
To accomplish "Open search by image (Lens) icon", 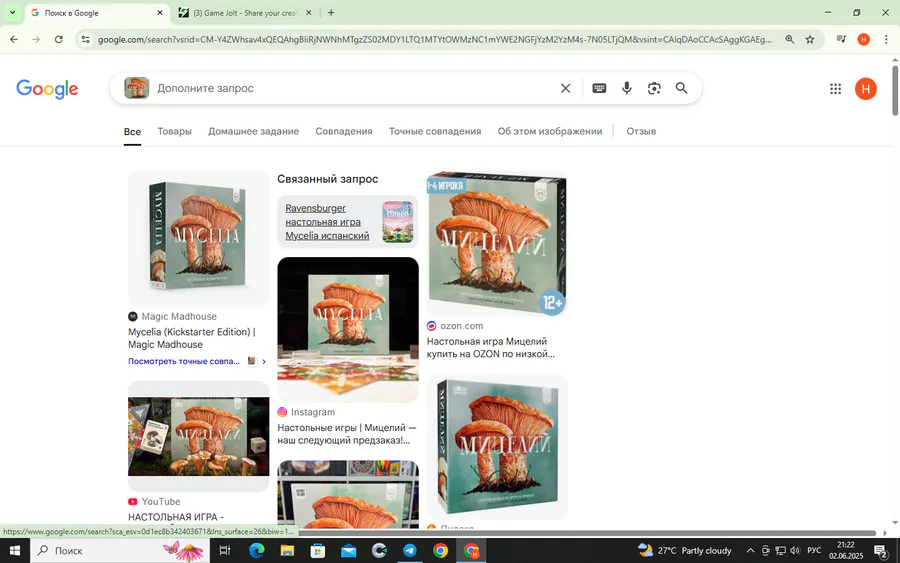I will pos(654,88).
